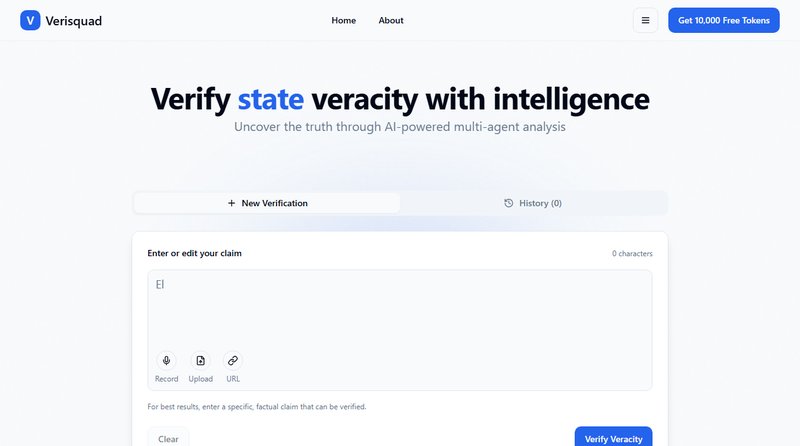
Task: Start voice recording with the microphone icon
Action: pos(167,360)
